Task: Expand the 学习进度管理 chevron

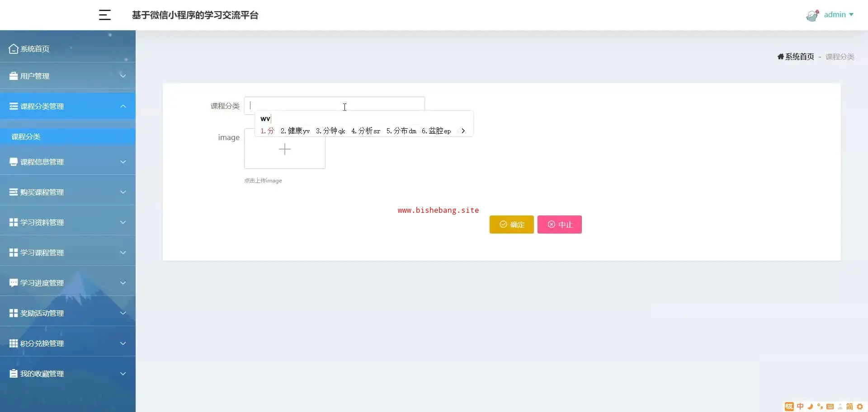Action: click(x=123, y=283)
